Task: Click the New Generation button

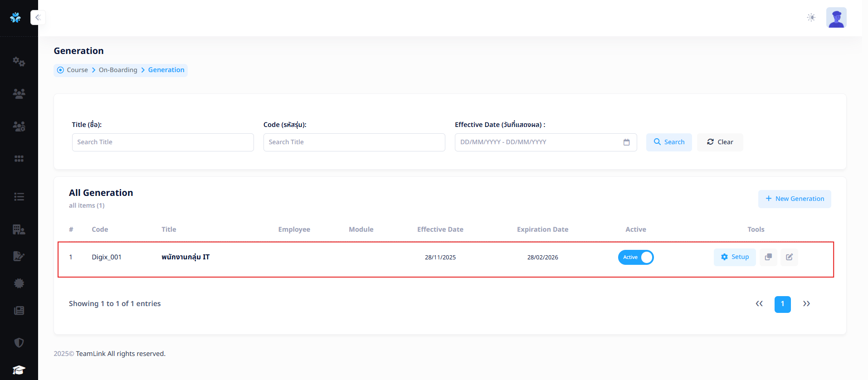Action: (794, 199)
